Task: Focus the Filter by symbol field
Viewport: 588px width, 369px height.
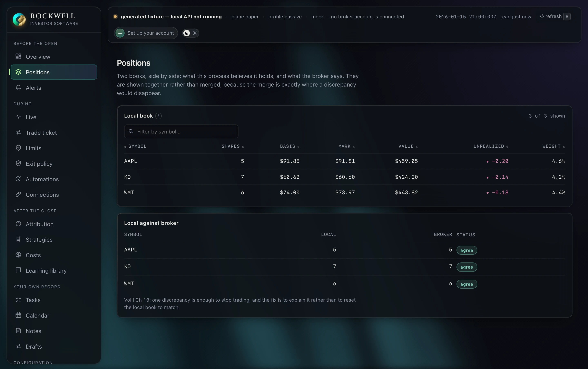Action: tap(181, 132)
